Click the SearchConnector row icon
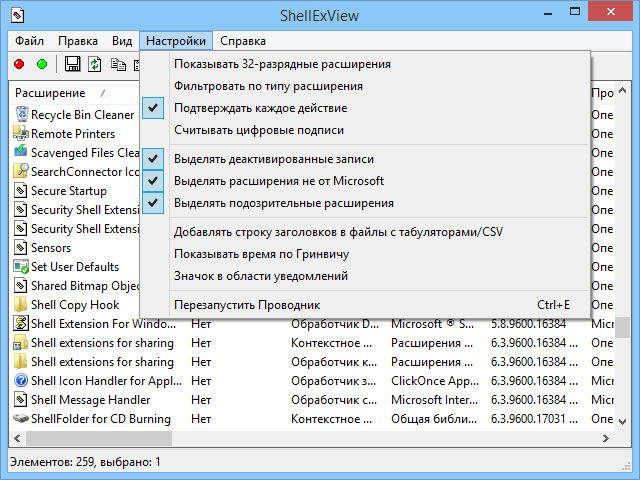Screen dimensions: 640x480 21,171
